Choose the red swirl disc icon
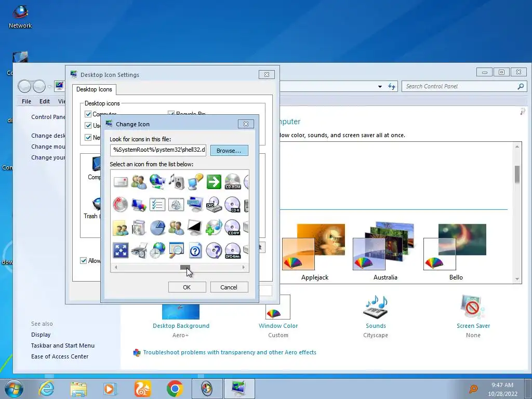Viewport: 532px width, 399px height. tap(120, 205)
